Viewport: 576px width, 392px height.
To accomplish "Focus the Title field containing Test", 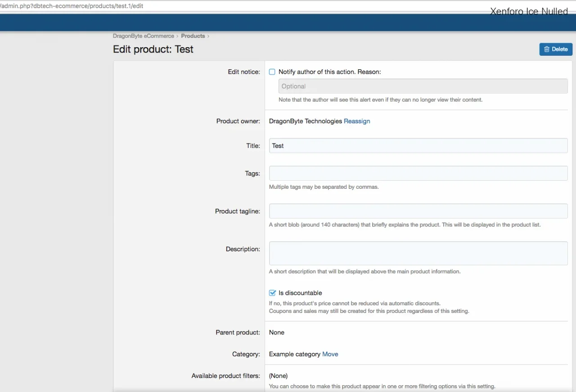I will coord(418,146).
